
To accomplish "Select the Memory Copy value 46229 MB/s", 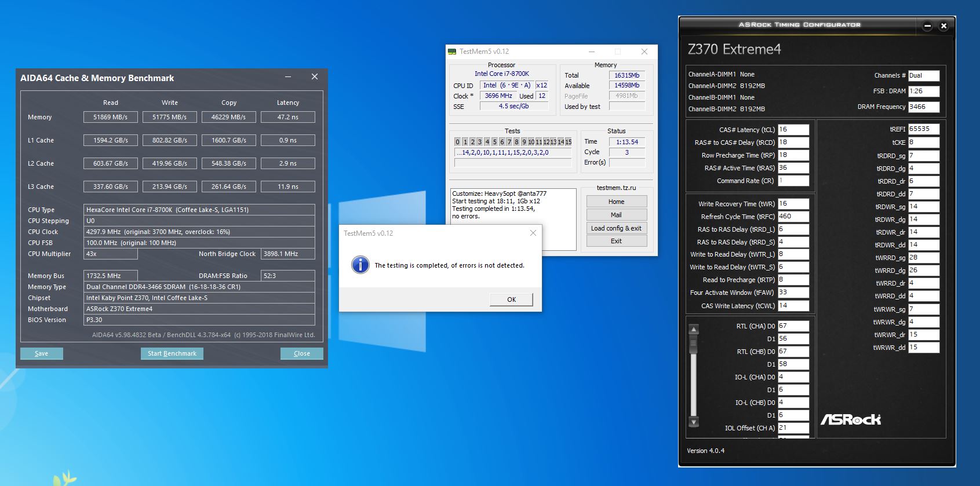I will point(229,117).
